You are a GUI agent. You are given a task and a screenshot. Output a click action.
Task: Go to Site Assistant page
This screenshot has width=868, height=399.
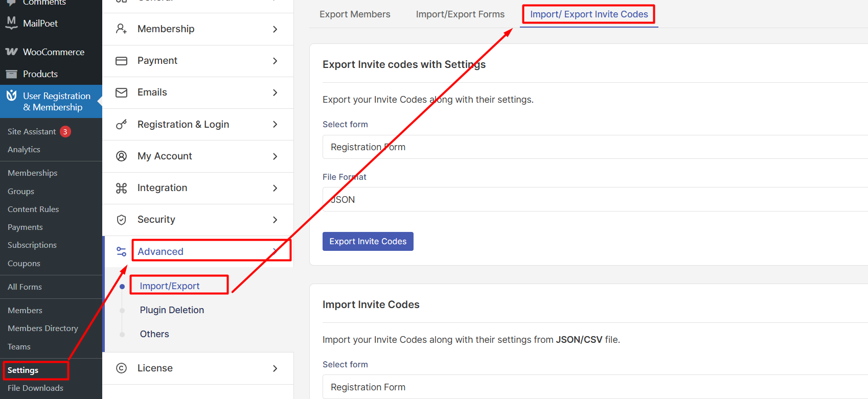tap(32, 131)
